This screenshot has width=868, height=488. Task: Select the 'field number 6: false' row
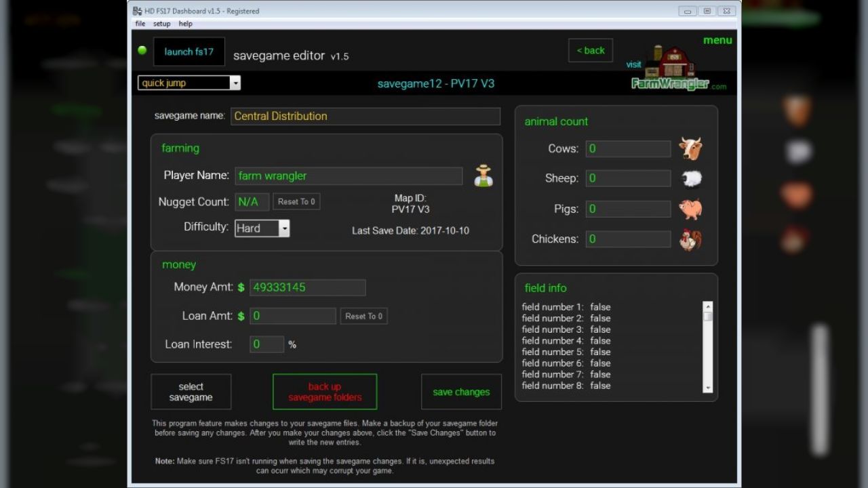point(566,363)
